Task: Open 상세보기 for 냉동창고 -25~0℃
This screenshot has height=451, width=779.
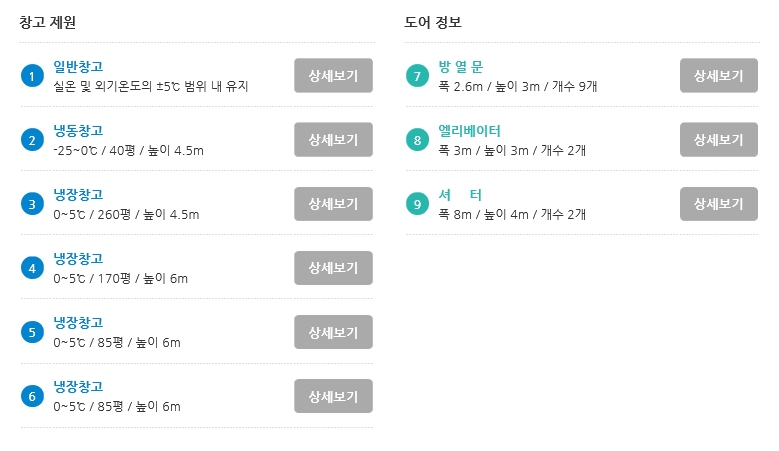Action: (x=333, y=140)
